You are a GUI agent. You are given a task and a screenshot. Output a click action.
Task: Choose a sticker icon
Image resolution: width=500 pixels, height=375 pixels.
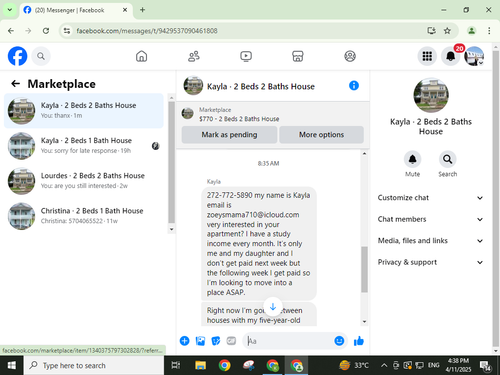(216, 341)
